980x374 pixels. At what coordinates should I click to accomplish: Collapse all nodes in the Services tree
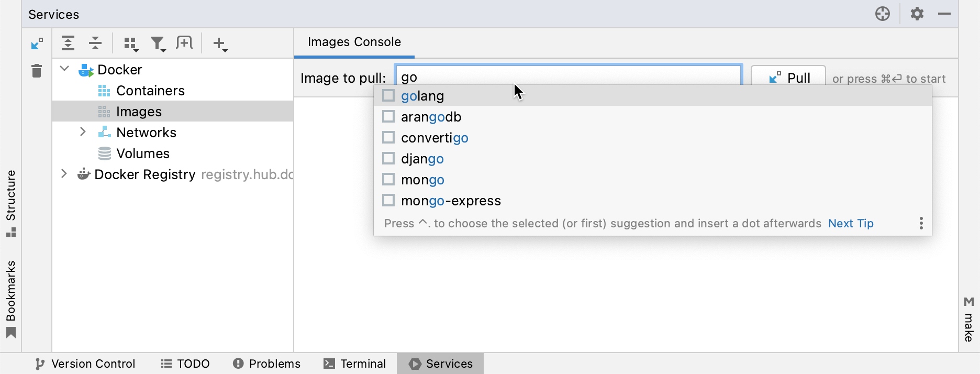point(95,43)
